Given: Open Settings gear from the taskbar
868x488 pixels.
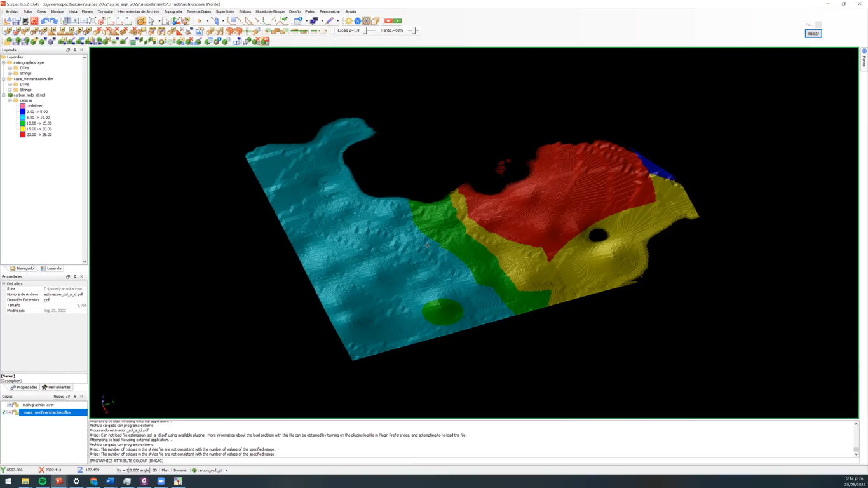Looking at the screenshot, I should pos(76,481).
